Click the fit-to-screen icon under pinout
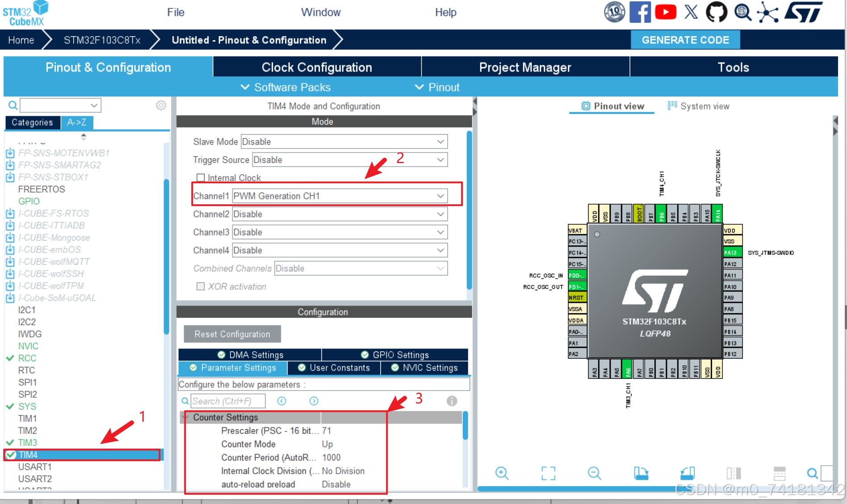The width and height of the screenshot is (847, 504). coord(548,473)
